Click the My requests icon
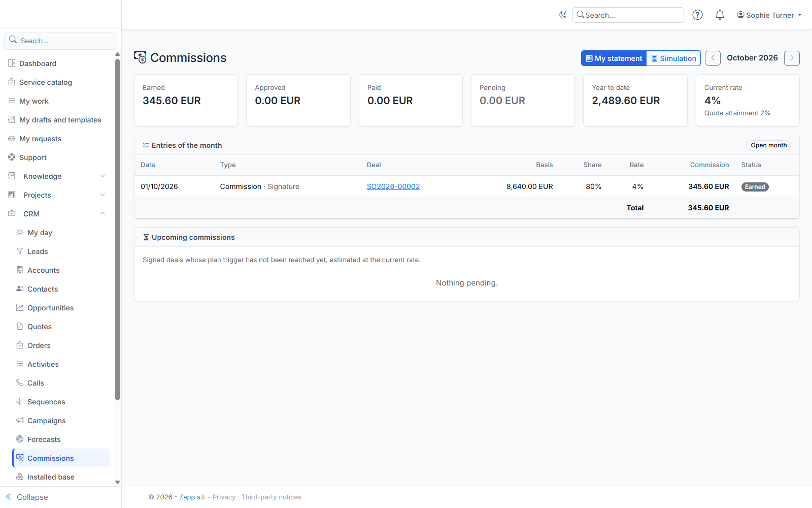Image resolution: width=812 pixels, height=508 pixels. pos(12,138)
